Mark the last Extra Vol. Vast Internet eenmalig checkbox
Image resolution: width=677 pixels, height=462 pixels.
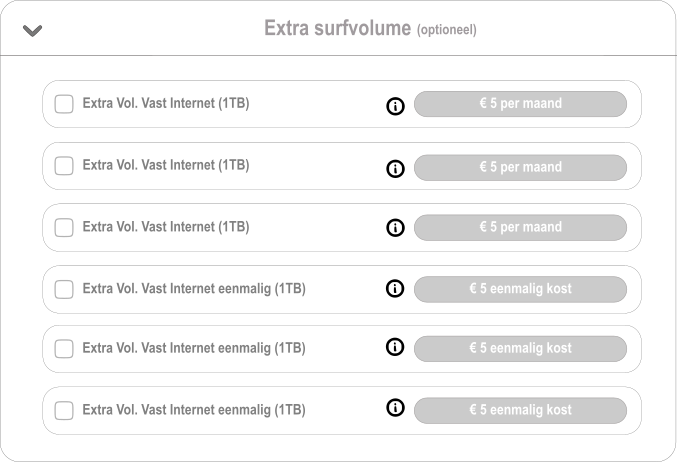click(x=64, y=411)
